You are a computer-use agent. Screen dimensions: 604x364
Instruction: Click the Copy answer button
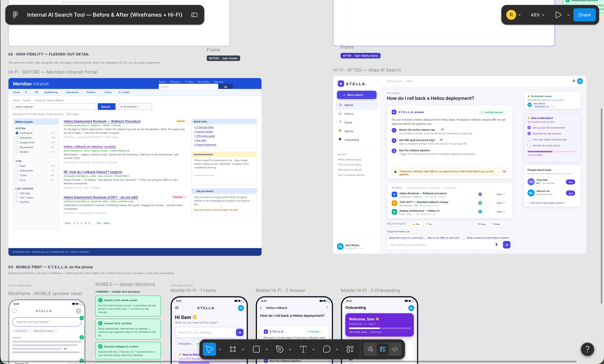coord(482,224)
